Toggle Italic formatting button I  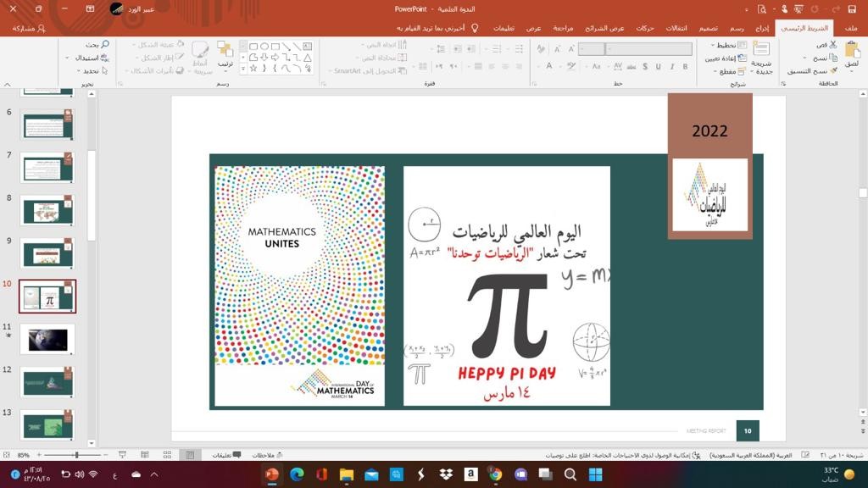coord(672,66)
